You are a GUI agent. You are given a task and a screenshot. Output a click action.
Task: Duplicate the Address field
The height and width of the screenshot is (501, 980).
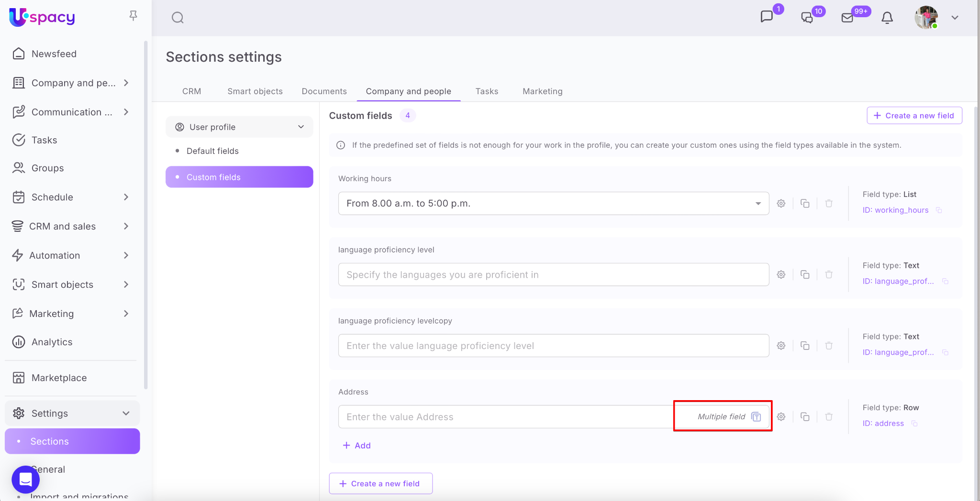point(805,417)
